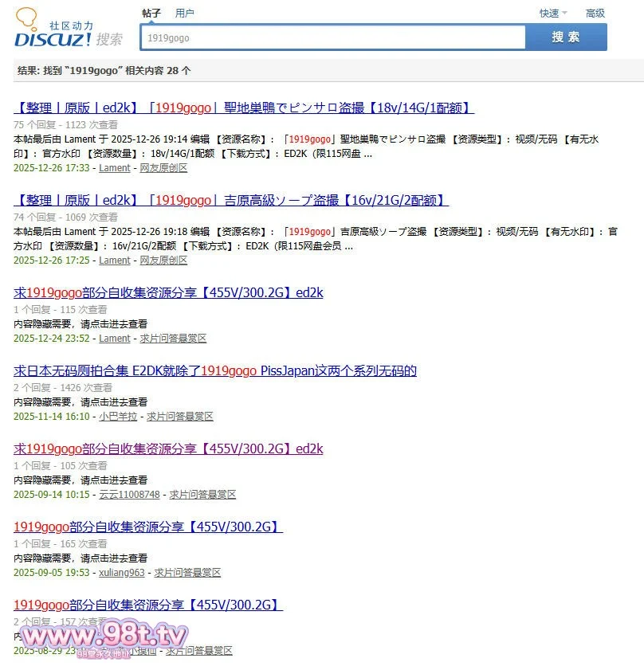Open the result title ending with ed2k dated 2025-12-24

(x=168, y=292)
